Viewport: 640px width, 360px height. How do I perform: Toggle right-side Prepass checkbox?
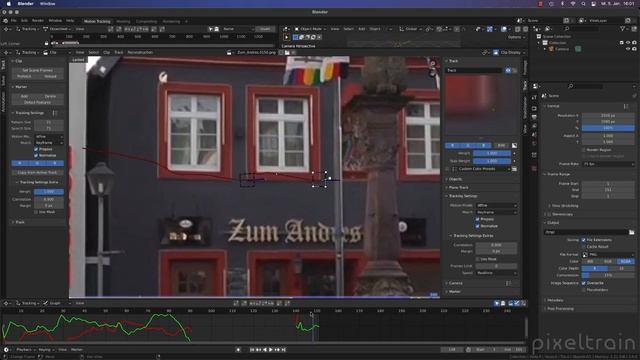477,219
